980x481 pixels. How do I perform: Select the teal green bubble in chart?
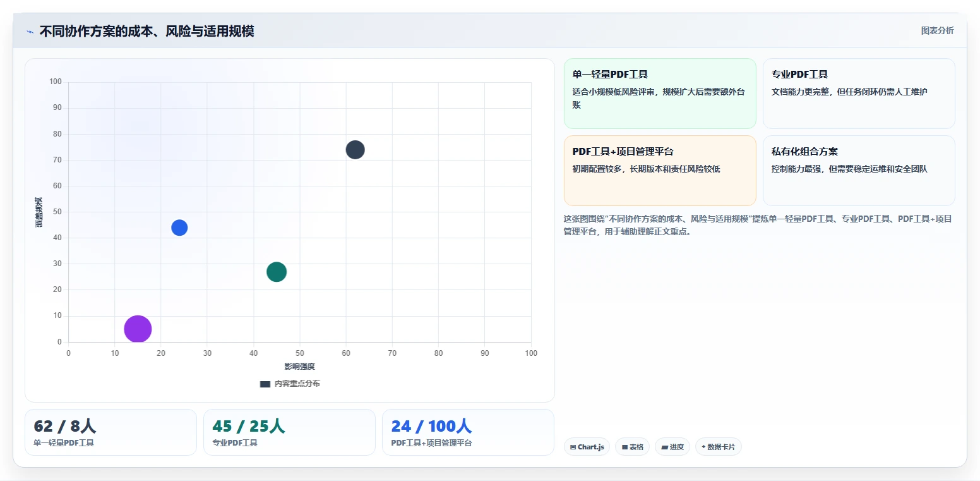click(x=277, y=272)
